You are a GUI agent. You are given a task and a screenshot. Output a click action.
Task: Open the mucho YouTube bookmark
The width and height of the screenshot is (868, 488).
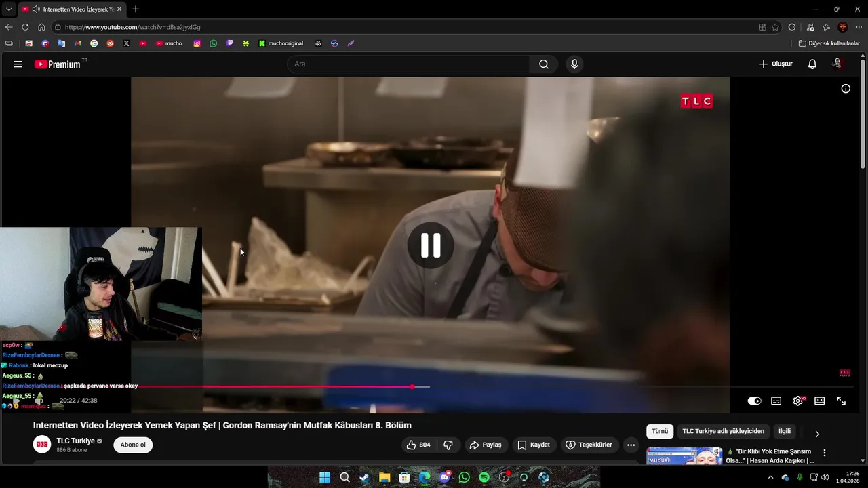click(x=169, y=43)
